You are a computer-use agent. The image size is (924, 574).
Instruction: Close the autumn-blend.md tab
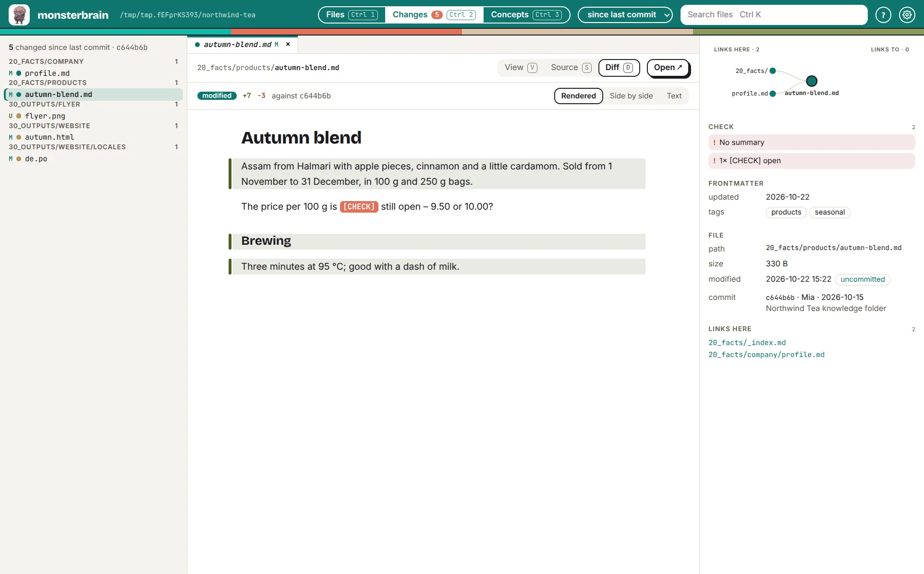(288, 44)
